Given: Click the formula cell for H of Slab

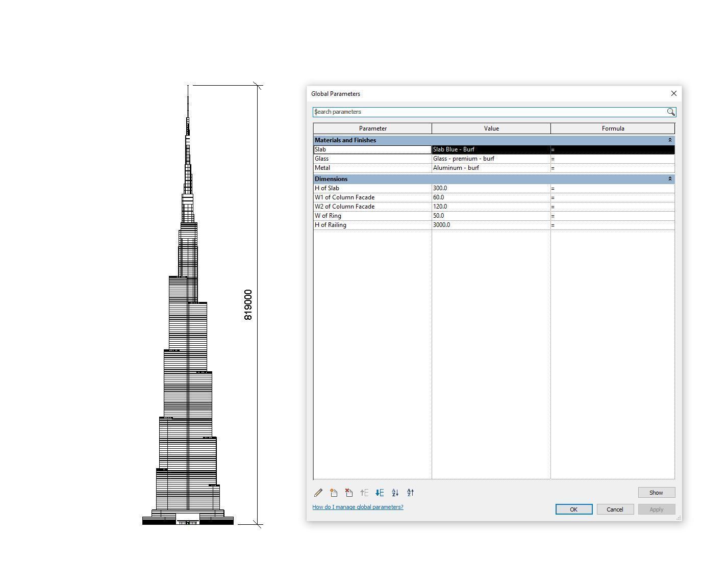Looking at the screenshot, I should pos(613,188).
